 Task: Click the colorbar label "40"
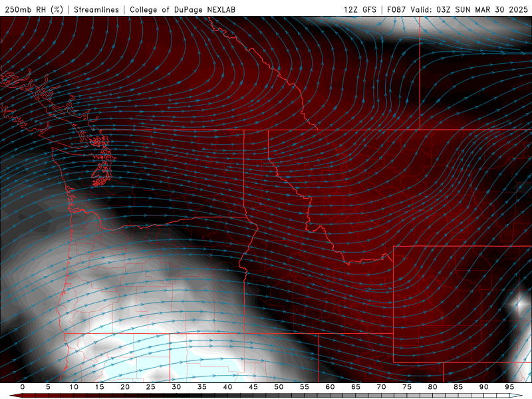click(x=227, y=387)
